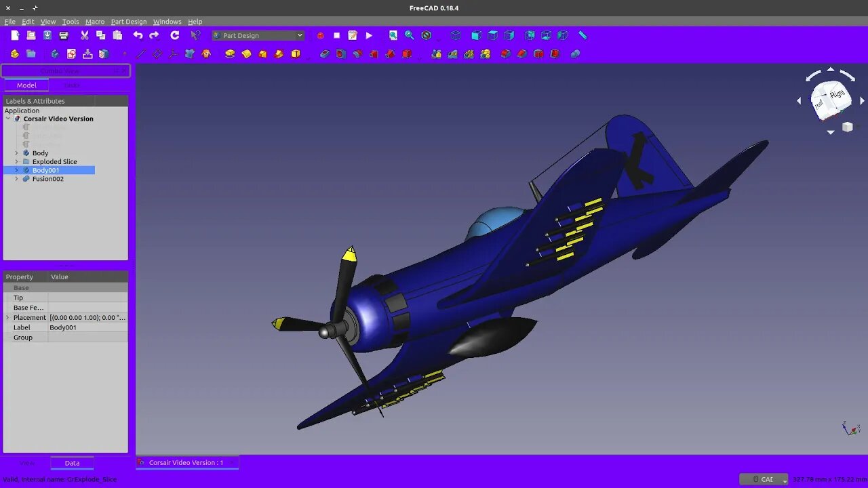
Task: Click the Revolution feature icon
Action: pyautogui.click(x=246, y=54)
